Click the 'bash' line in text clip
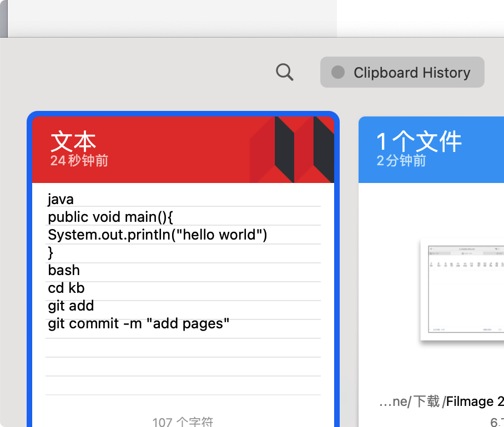 coord(64,270)
